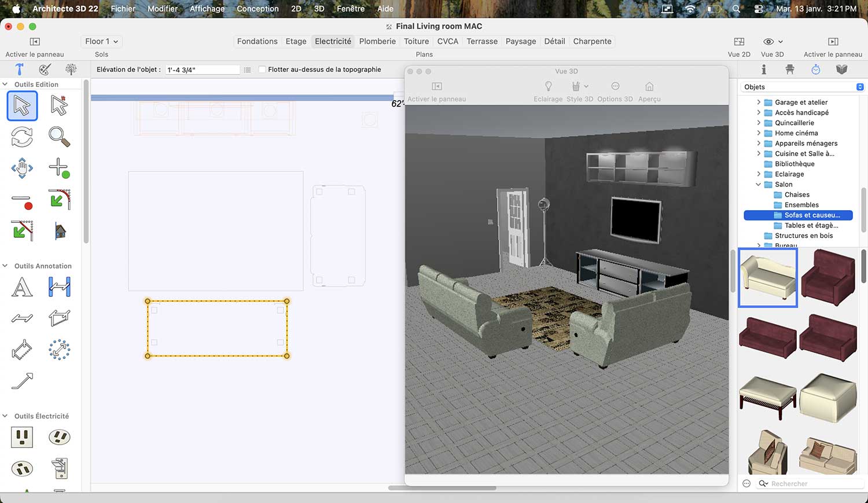Collapse the Salon folder

coord(759,185)
